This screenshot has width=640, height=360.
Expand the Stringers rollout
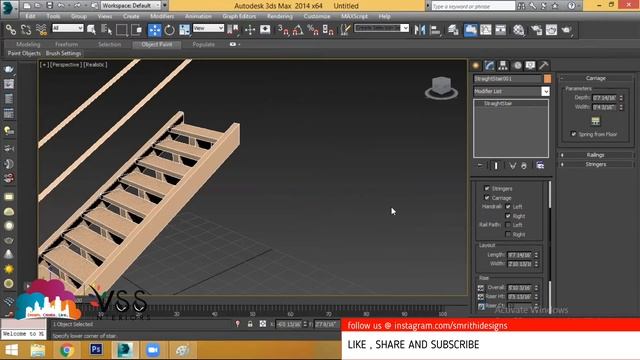pos(596,164)
